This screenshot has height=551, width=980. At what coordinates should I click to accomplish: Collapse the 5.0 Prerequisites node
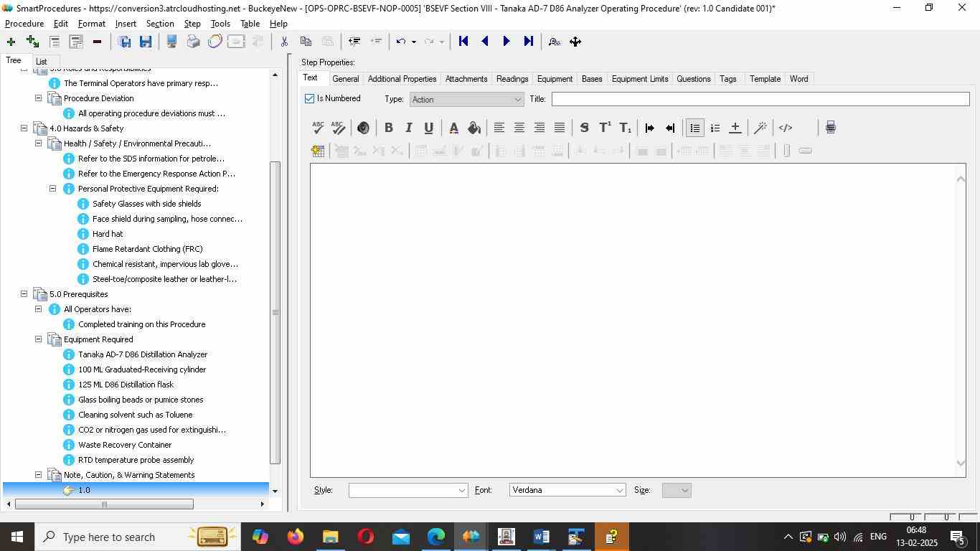[24, 294]
